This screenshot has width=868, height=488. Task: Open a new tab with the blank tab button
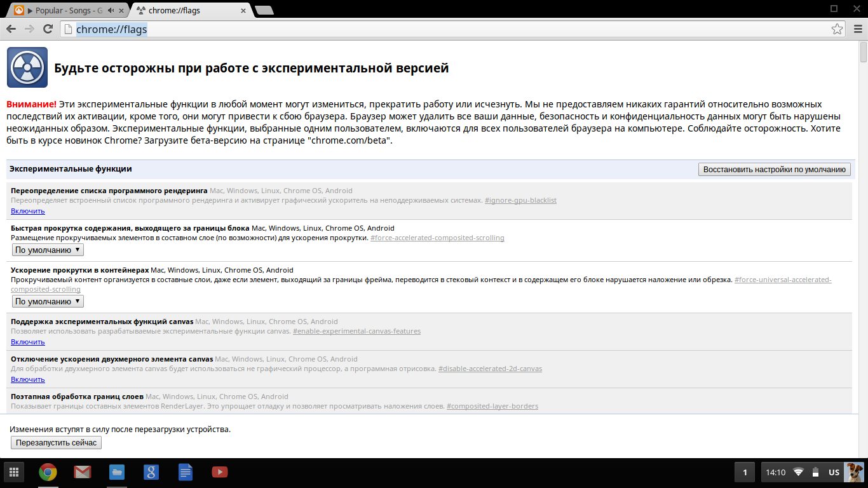click(264, 10)
